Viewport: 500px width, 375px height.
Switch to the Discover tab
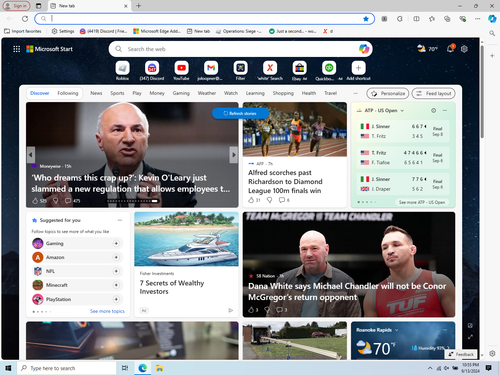40,93
